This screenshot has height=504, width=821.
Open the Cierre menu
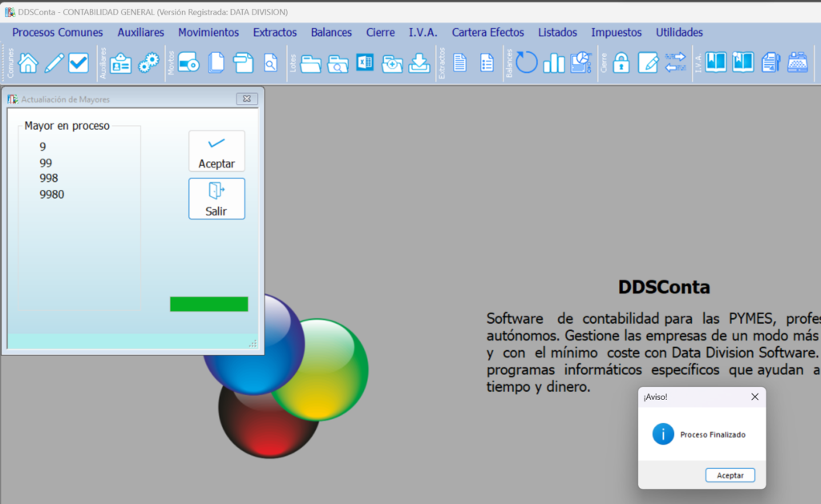click(381, 32)
